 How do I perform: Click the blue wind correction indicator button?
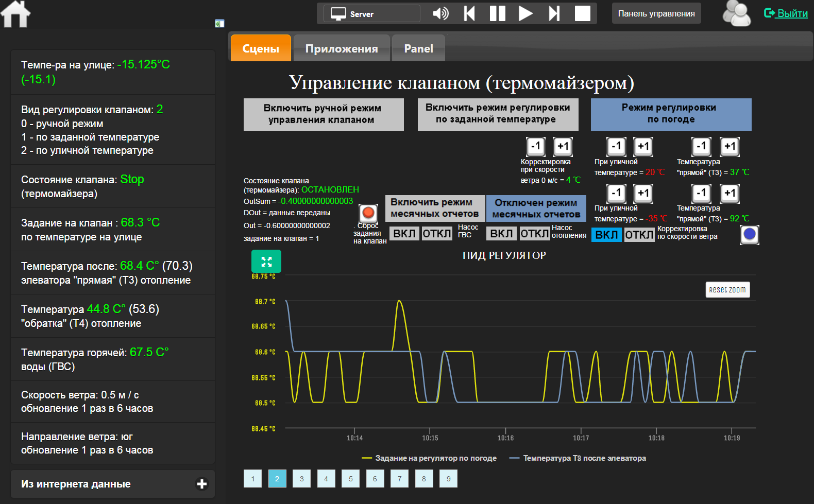point(750,234)
